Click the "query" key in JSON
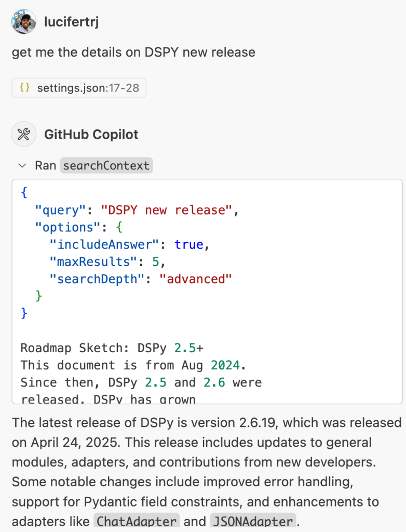This screenshot has height=532, width=406. pos(60,210)
